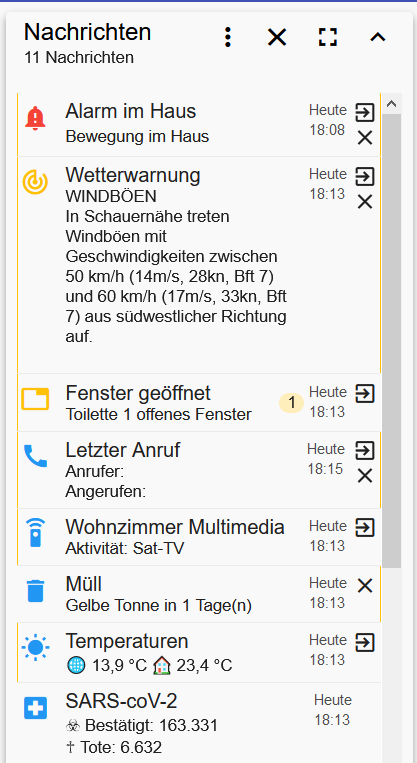Open the Wetterwarnung message link icon
Image resolution: width=417 pixels, height=763 pixels.
point(365,176)
